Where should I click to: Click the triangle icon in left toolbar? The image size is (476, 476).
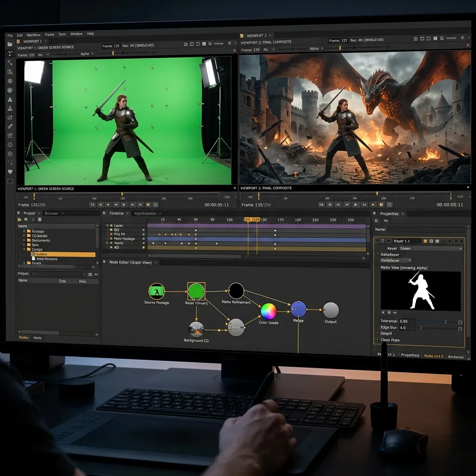tap(10, 99)
